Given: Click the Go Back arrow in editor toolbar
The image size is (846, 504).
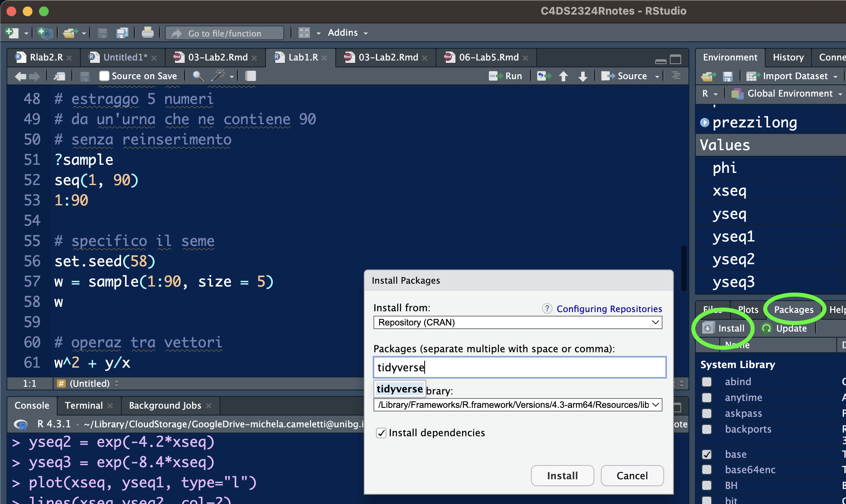Looking at the screenshot, I should pos(20,76).
